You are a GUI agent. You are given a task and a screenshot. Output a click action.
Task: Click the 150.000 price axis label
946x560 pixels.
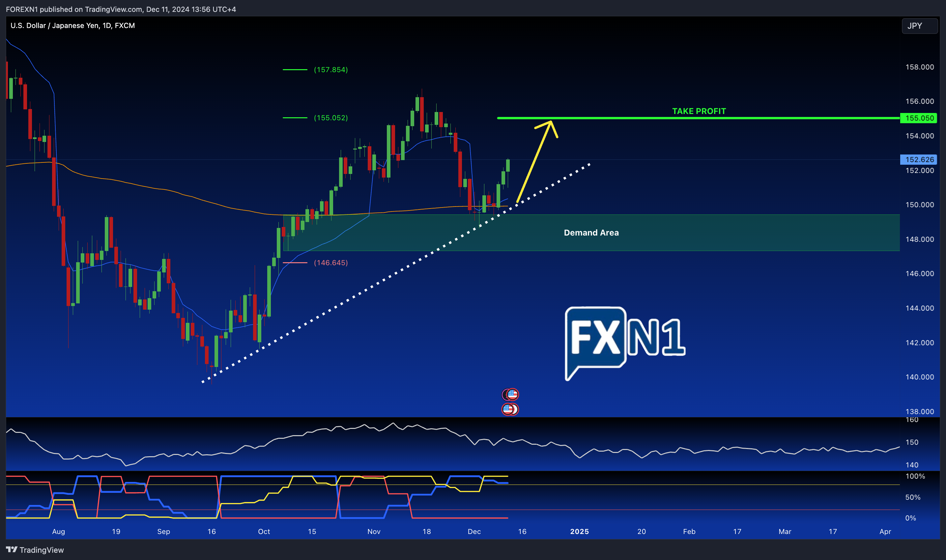click(x=920, y=205)
